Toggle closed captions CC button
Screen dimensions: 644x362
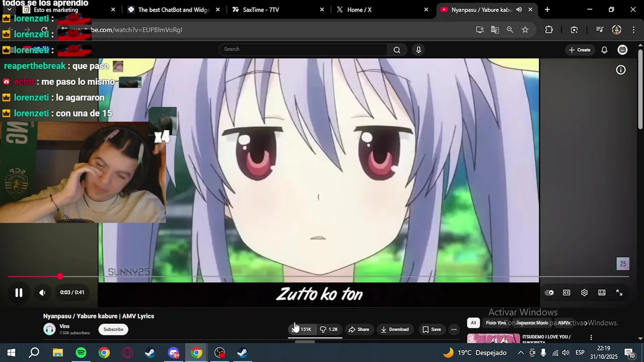[x=567, y=293]
